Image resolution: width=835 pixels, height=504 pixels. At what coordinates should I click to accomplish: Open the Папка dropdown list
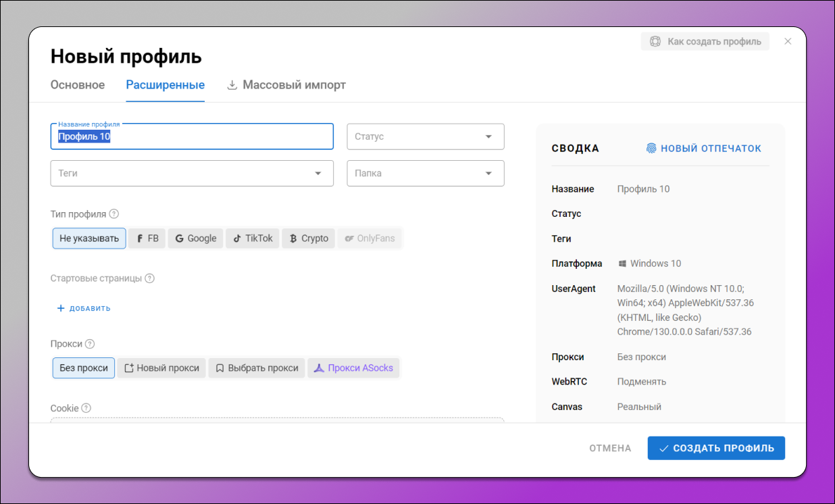click(x=426, y=173)
